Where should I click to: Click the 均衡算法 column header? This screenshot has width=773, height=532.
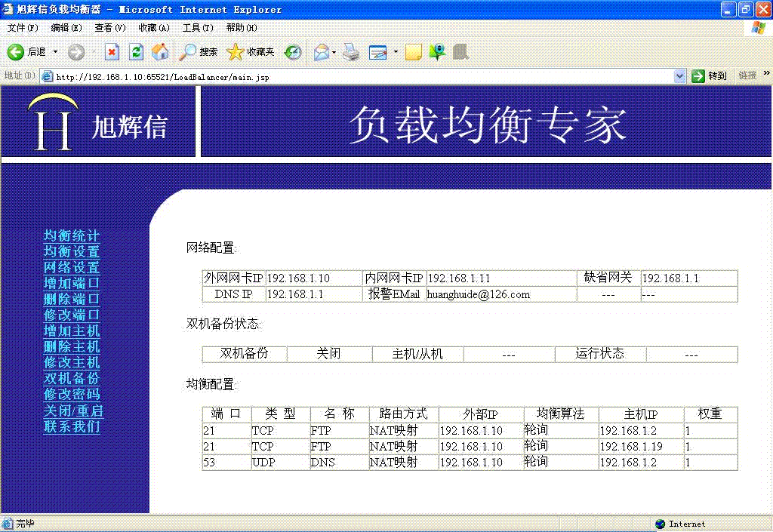click(561, 414)
